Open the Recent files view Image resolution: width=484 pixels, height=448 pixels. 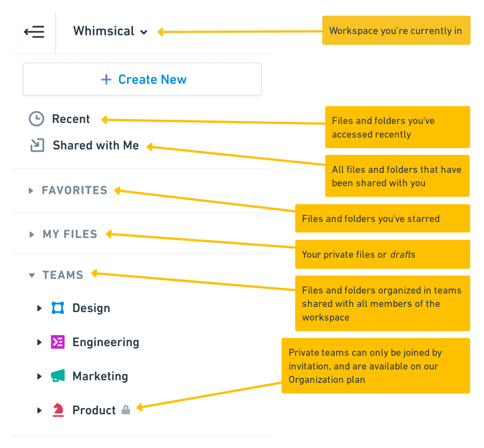(71, 118)
